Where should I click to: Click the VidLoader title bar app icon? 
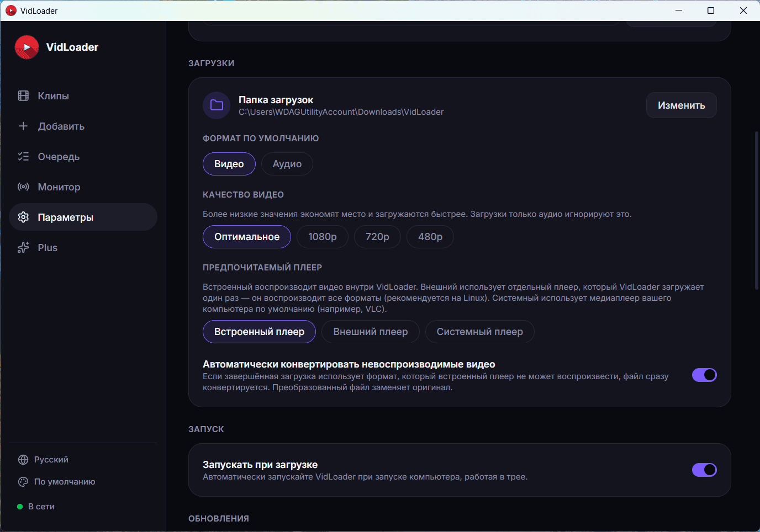click(11, 10)
